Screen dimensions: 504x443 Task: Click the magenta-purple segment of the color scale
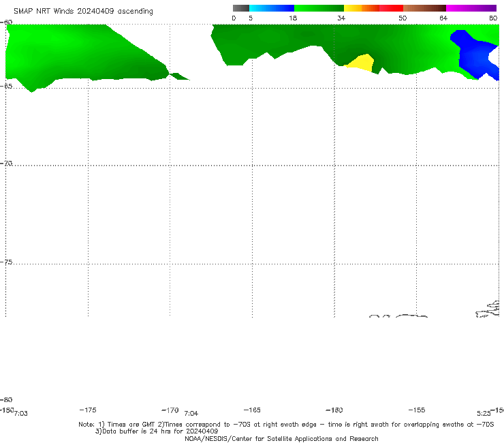coord(471,8)
